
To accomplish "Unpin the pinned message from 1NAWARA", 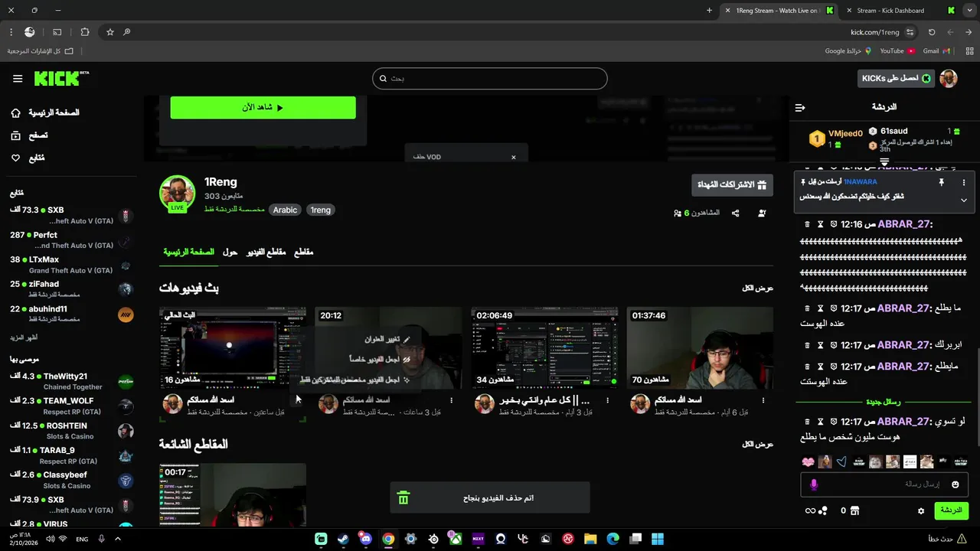I will (942, 182).
